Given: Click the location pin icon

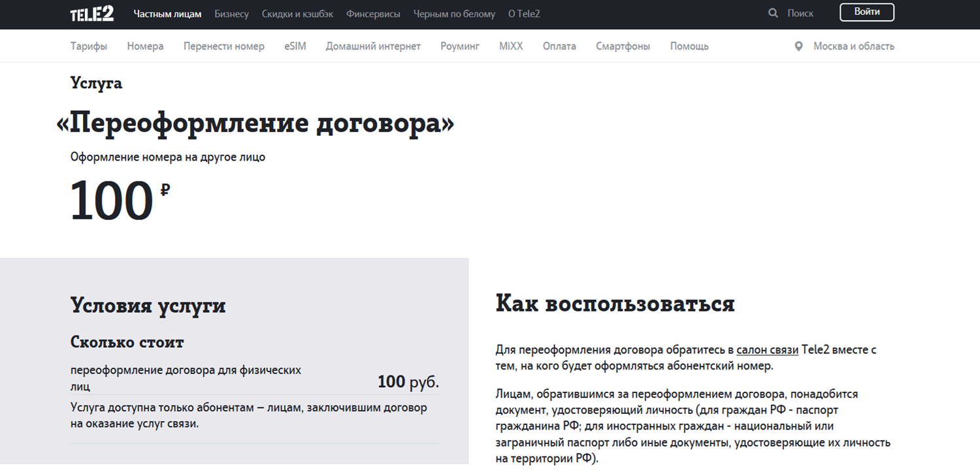Looking at the screenshot, I should 798,46.
